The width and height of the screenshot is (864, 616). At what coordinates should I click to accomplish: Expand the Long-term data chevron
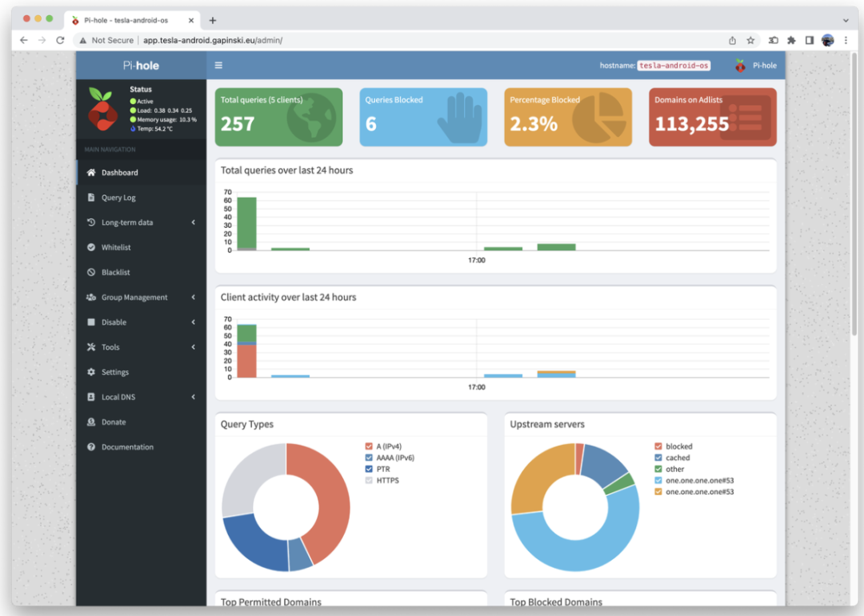pyautogui.click(x=194, y=222)
